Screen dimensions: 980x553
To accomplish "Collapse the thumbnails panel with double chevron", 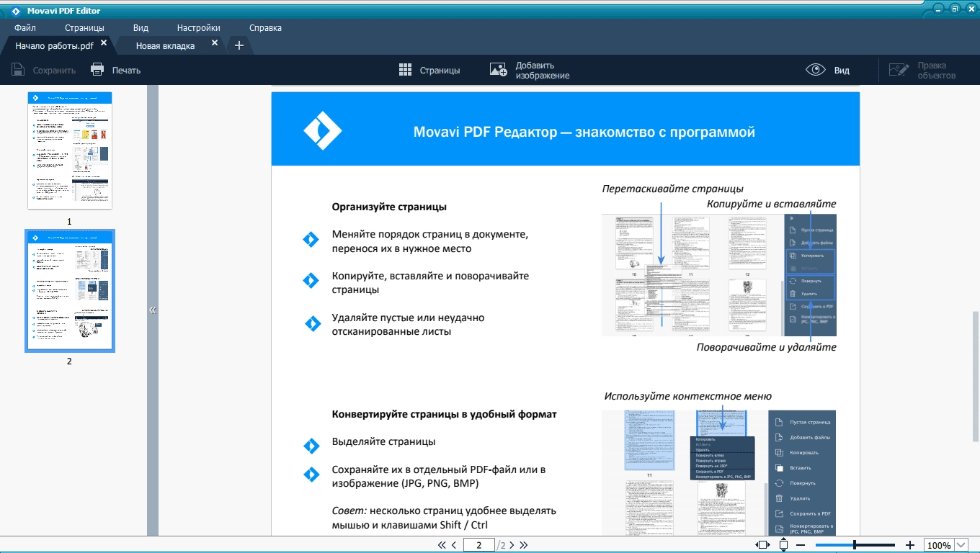I will pyautogui.click(x=153, y=310).
